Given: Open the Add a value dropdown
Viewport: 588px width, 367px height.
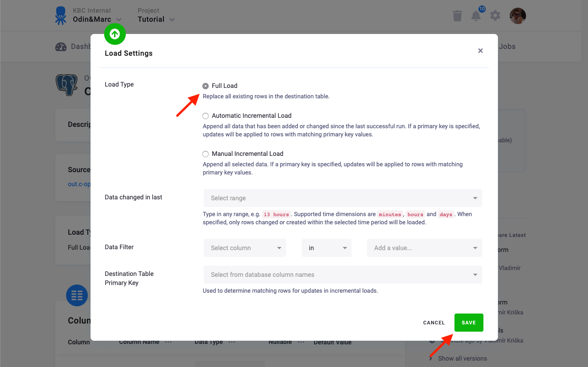Looking at the screenshot, I should [x=425, y=248].
